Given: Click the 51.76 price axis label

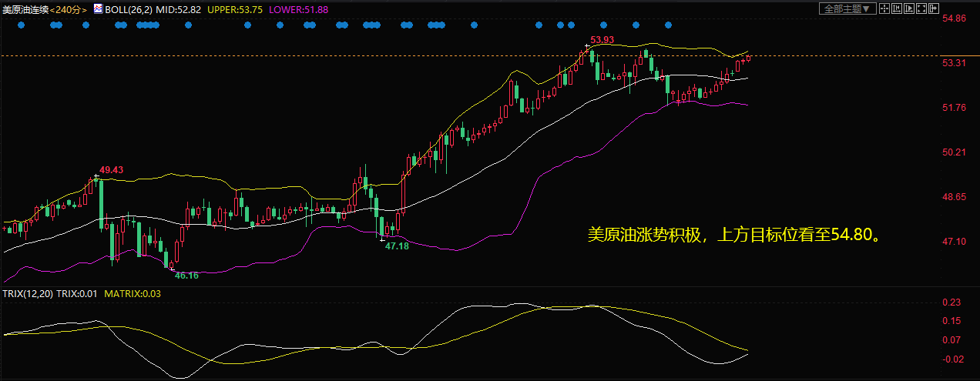Looking at the screenshot, I should pyautogui.click(x=954, y=108).
